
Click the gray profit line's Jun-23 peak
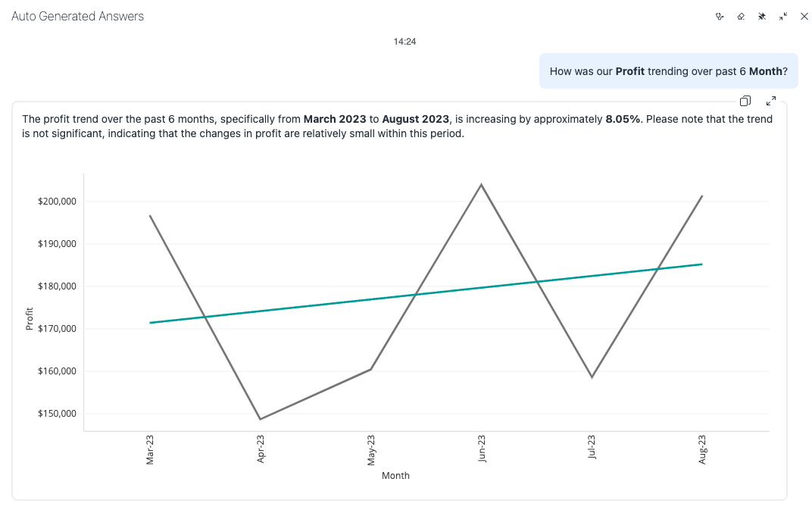pos(481,185)
